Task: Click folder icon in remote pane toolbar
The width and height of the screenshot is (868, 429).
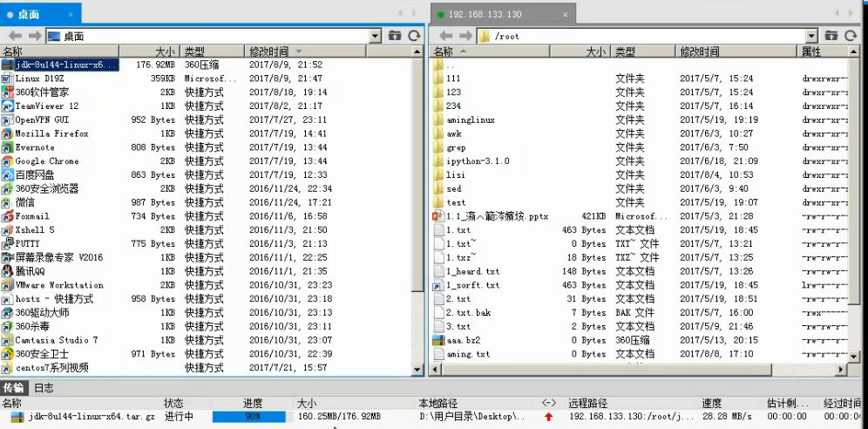Action: click(x=831, y=36)
